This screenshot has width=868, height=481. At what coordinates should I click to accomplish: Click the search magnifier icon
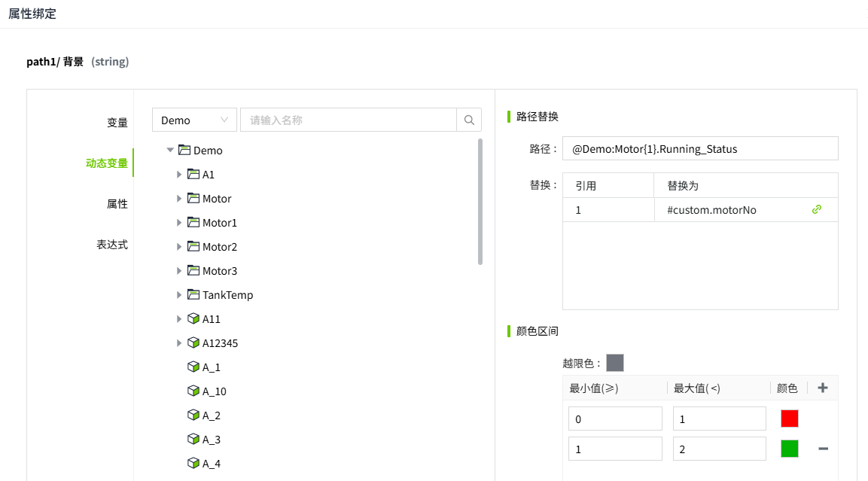tap(469, 120)
